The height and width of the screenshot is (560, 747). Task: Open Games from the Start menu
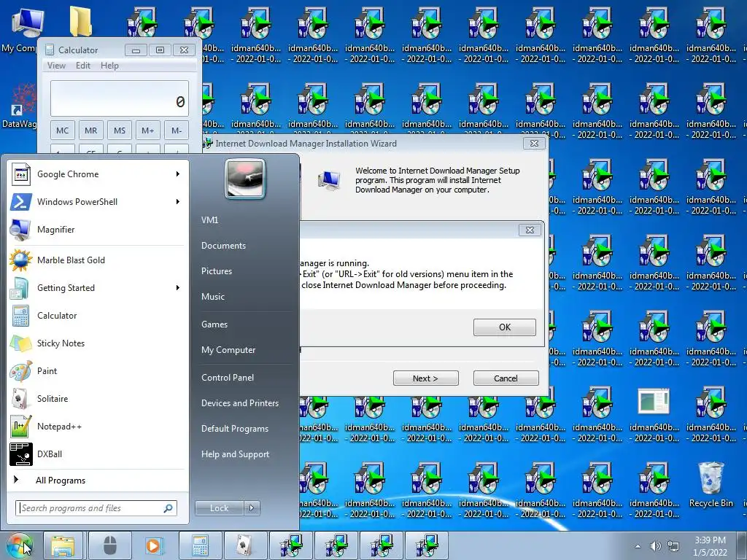coord(214,324)
